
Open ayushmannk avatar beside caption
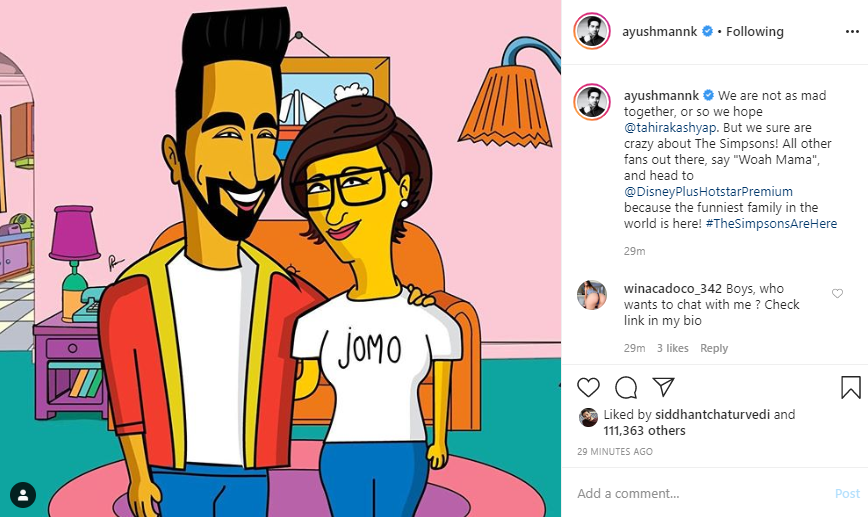592,102
